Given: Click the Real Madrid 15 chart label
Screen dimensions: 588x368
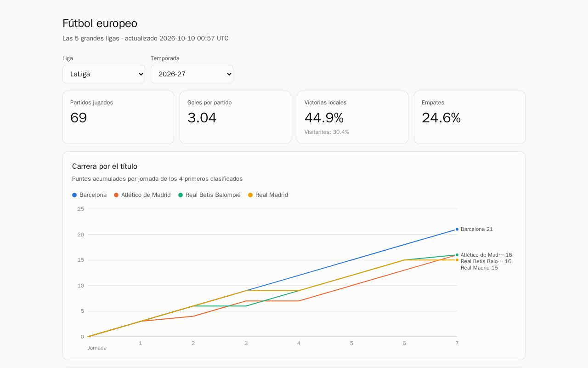Looking at the screenshot, I should [479, 268].
